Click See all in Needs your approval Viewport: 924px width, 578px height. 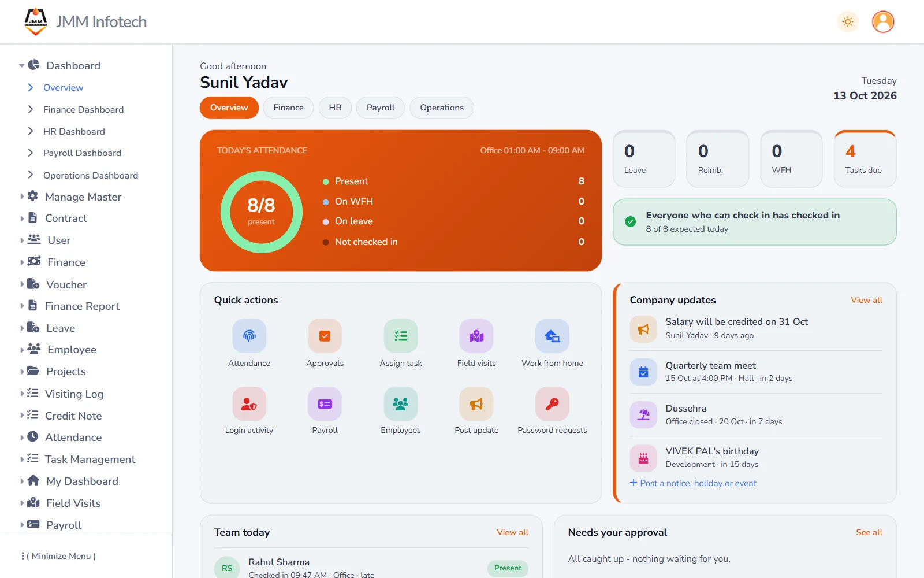point(869,532)
